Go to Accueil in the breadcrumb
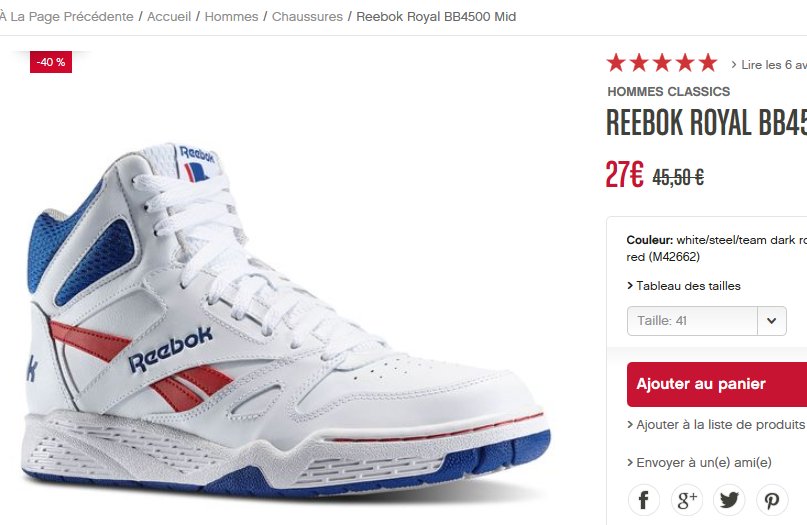 click(x=170, y=17)
